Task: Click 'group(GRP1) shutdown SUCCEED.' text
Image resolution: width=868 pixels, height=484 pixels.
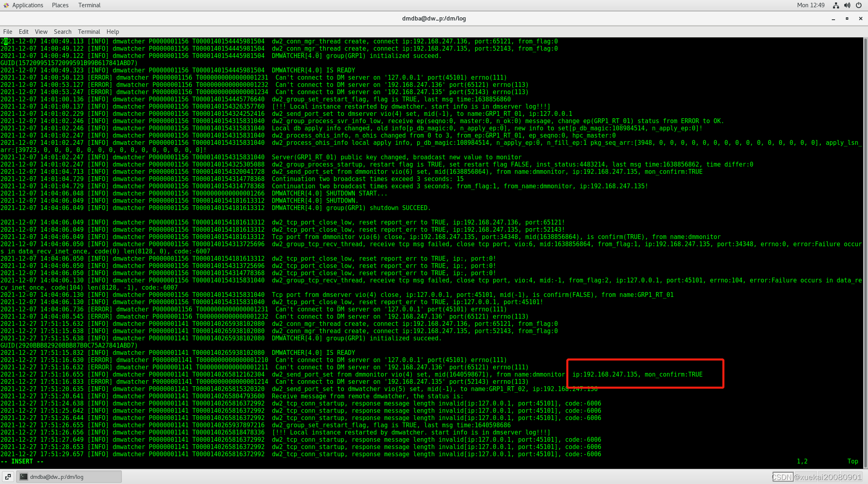Action: 378,208
